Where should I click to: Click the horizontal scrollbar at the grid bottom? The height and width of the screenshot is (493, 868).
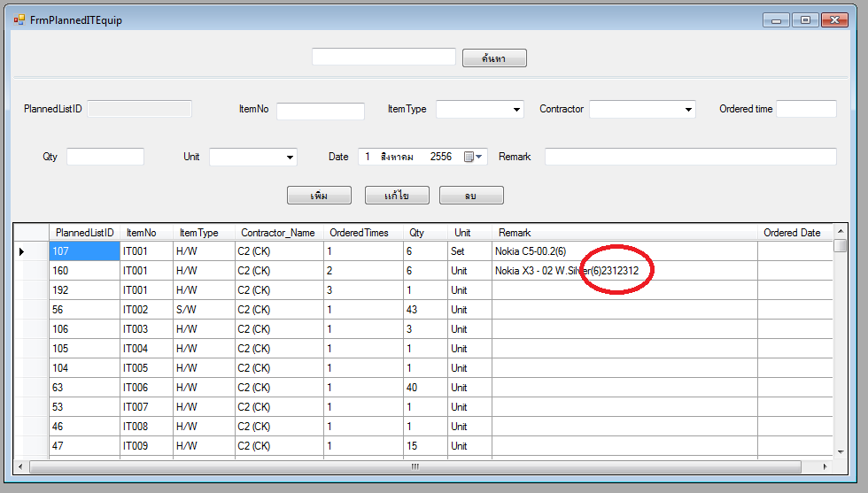tap(415, 466)
